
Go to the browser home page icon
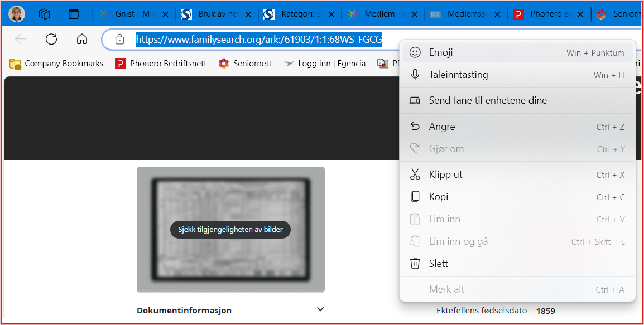[x=82, y=39]
